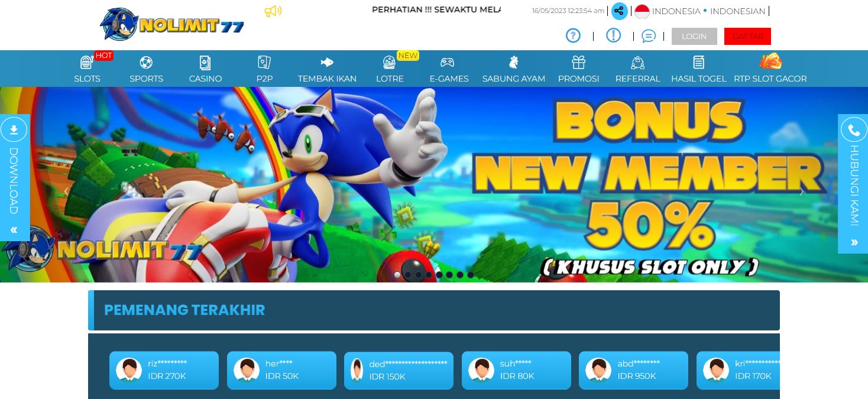868x399 pixels.
Task: Click the red DAFTAR button
Action: pos(747,36)
